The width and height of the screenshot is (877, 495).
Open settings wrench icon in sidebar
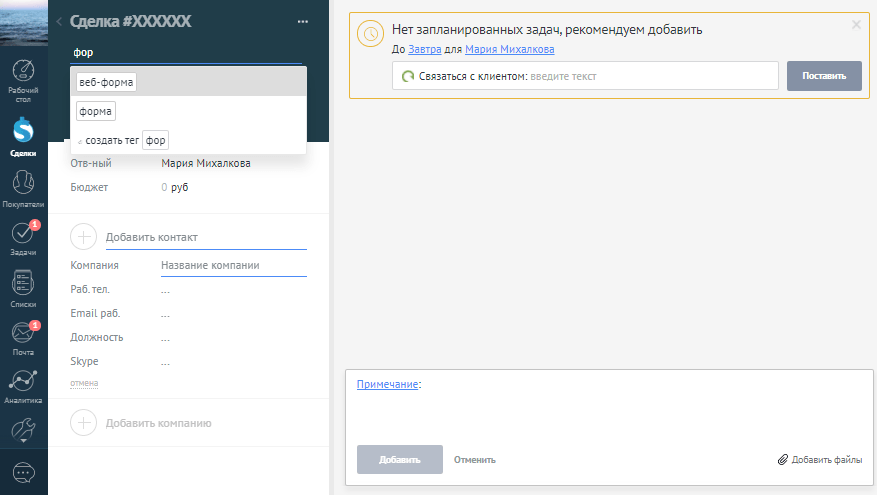pyautogui.click(x=23, y=430)
